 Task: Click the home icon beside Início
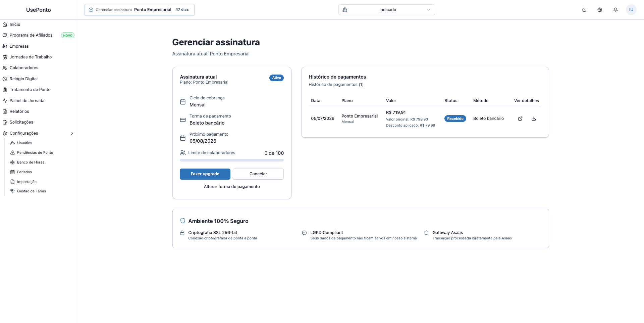point(5,25)
